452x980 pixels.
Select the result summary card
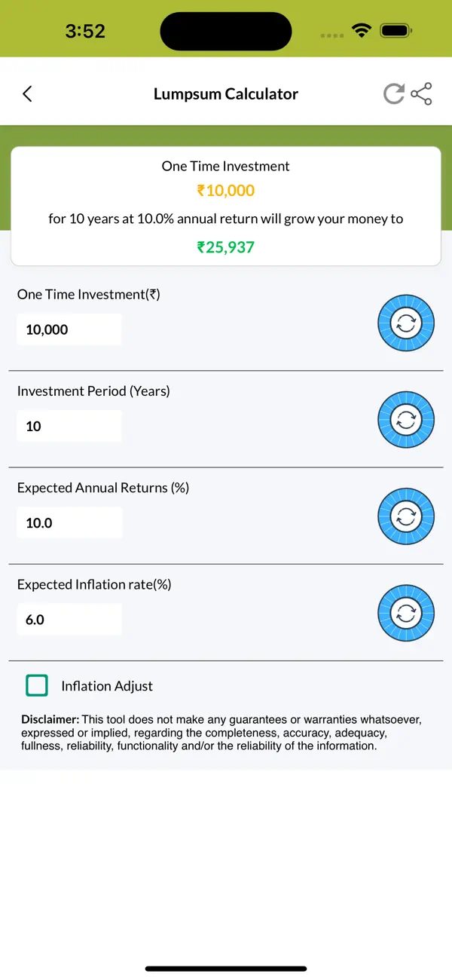pyautogui.click(x=225, y=206)
